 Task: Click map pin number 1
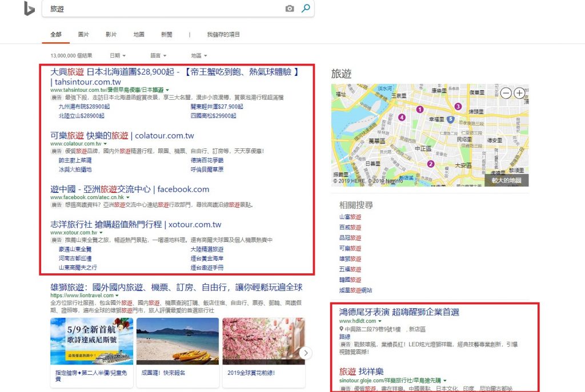tap(420, 109)
